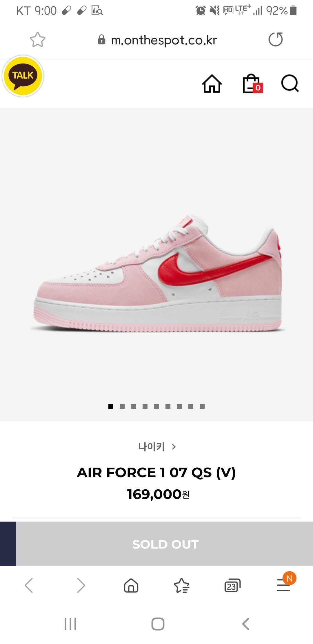Tap the m.onthespot.co.kr address bar

[158, 40]
